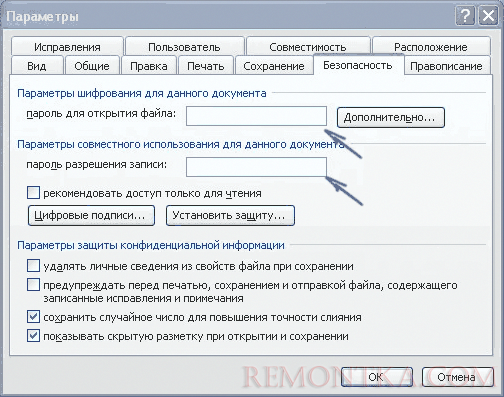Viewport: 504px width, 397px height.
Task: Close the Параметры dialog
Action: point(488,16)
